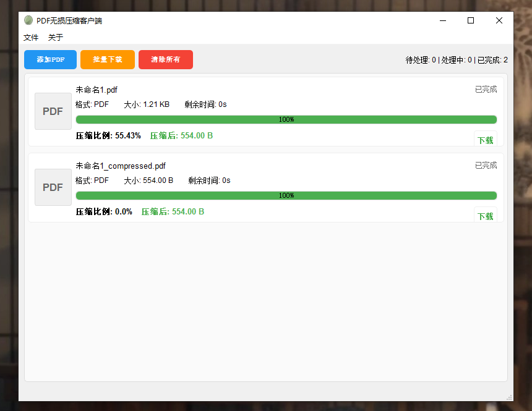Click the PDF thumbnail for 未命名1_compressed.pdf
The image size is (532, 411).
tap(53, 187)
